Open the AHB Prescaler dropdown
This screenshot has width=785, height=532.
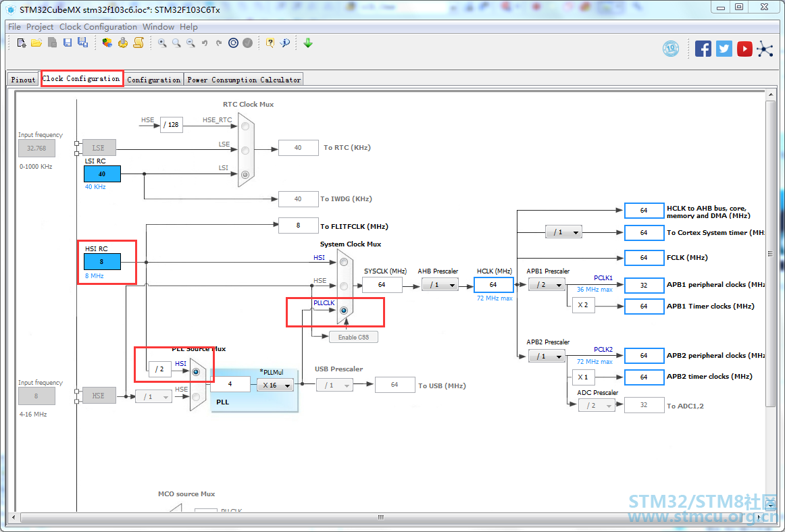440,285
